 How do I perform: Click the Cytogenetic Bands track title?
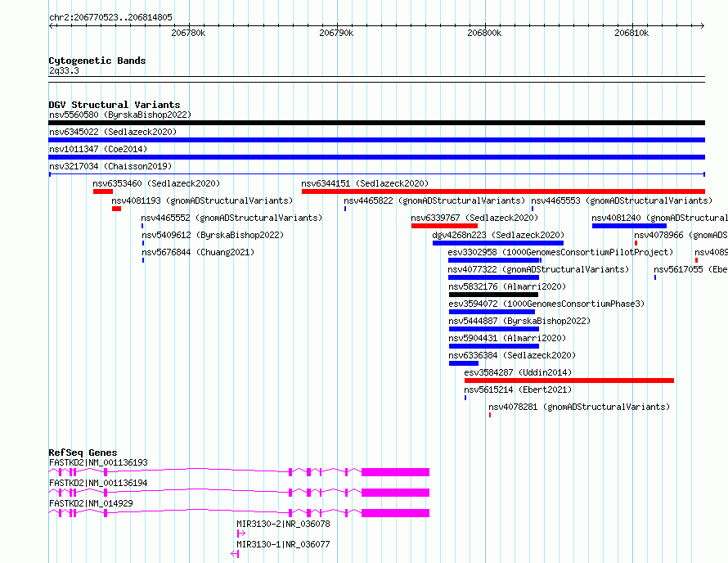[97, 61]
